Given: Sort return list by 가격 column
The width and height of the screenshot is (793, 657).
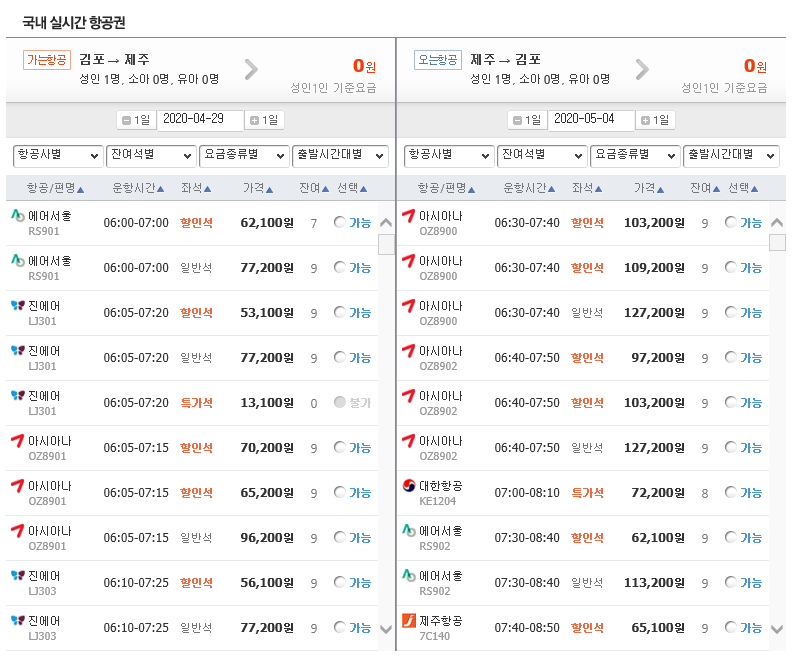Looking at the screenshot, I should (x=649, y=188).
